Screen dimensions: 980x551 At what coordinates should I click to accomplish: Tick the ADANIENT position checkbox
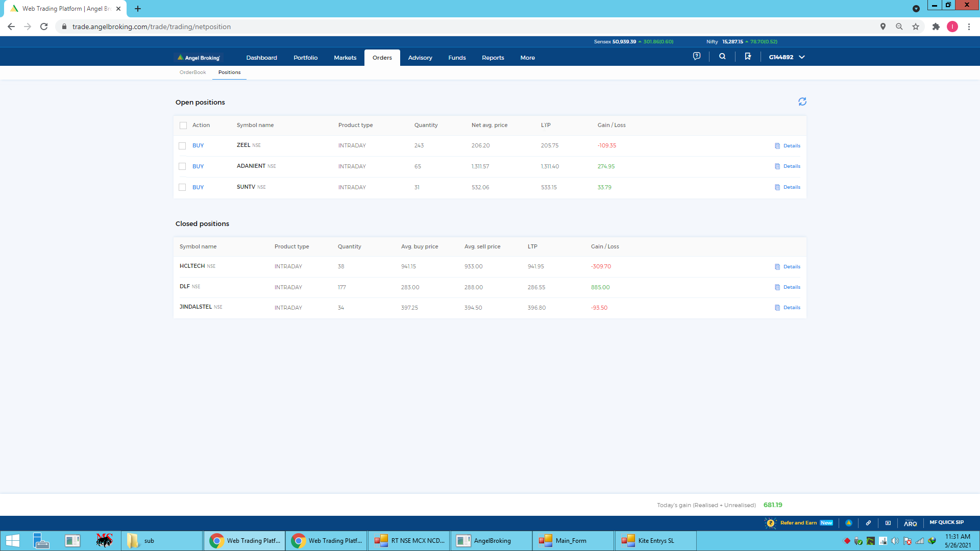tap(182, 166)
